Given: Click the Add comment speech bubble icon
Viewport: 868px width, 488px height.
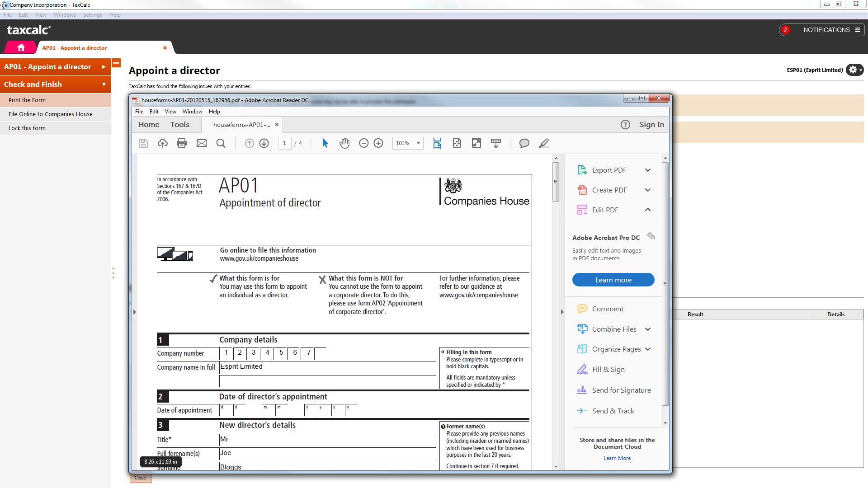Looking at the screenshot, I should coord(524,143).
